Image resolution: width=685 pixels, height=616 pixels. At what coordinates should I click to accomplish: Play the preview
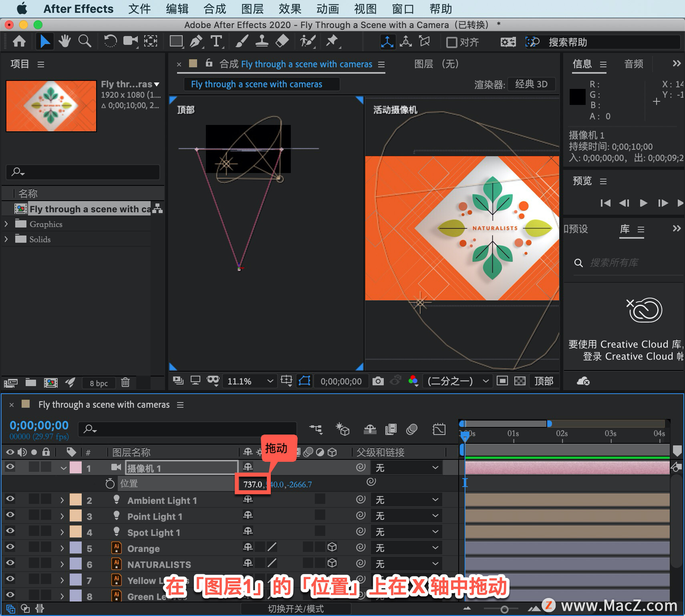coord(643,203)
